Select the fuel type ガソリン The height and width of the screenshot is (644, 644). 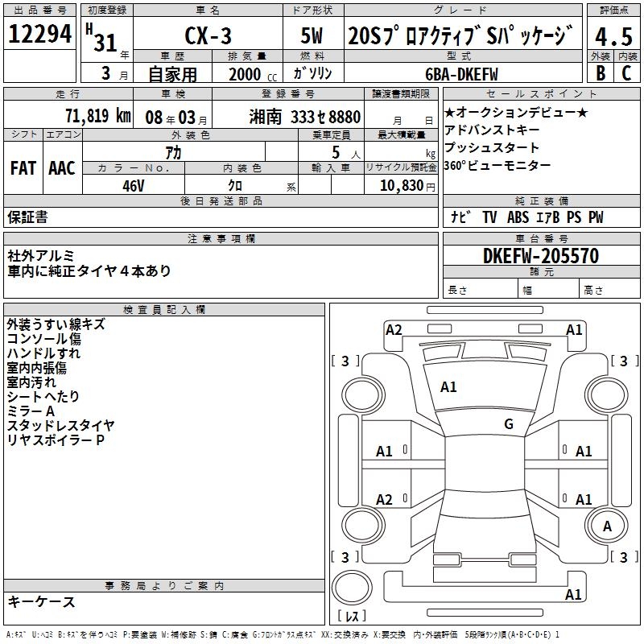click(x=312, y=73)
